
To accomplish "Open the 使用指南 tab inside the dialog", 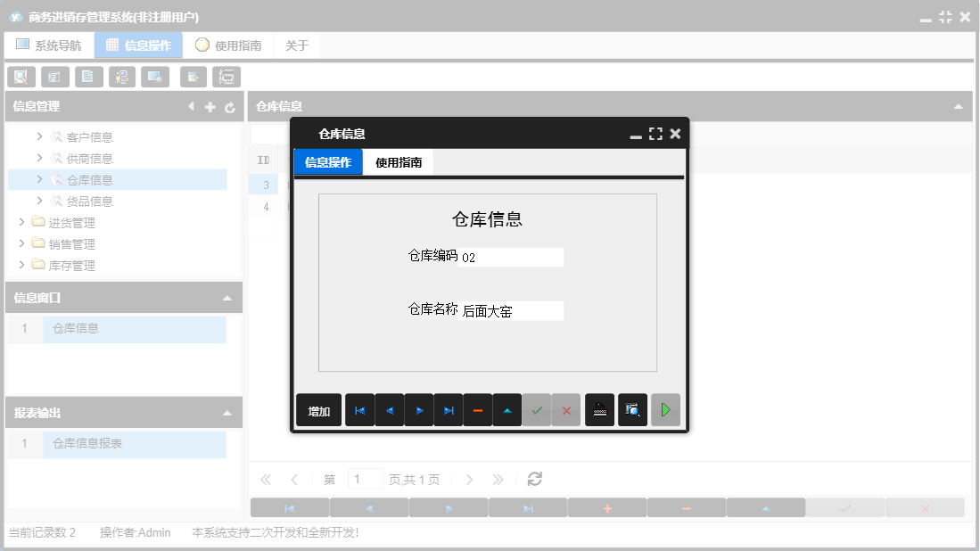I will [x=398, y=163].
